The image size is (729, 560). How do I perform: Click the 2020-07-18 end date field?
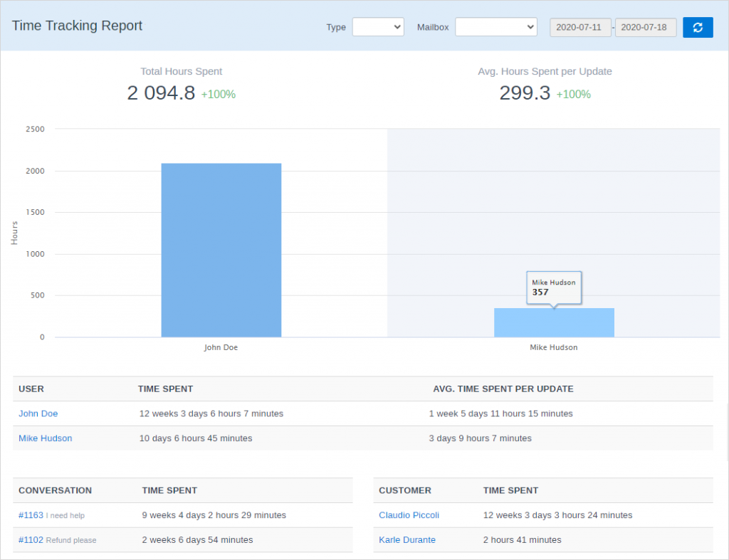coord(645,27)
